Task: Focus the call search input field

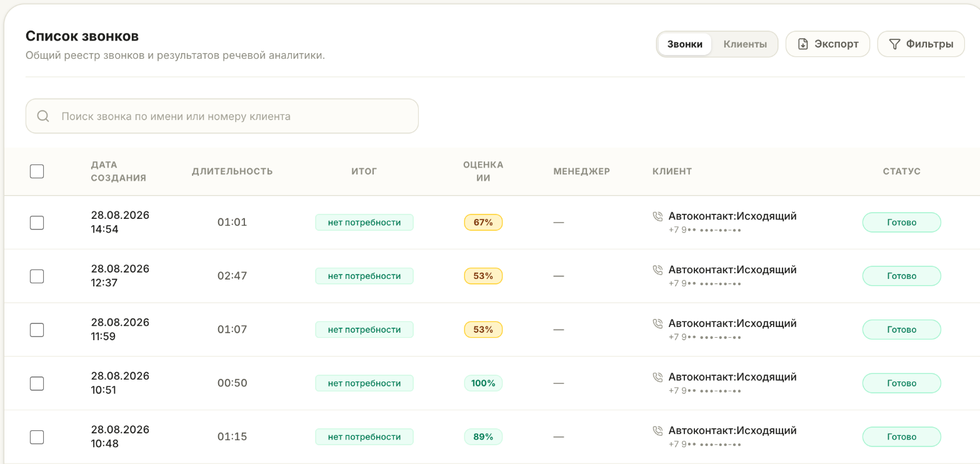Action: click(222, 116)
